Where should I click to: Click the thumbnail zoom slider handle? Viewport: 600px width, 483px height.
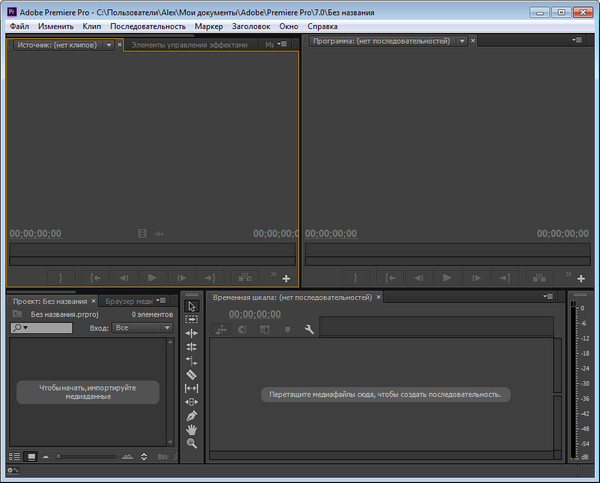point(59,457)
